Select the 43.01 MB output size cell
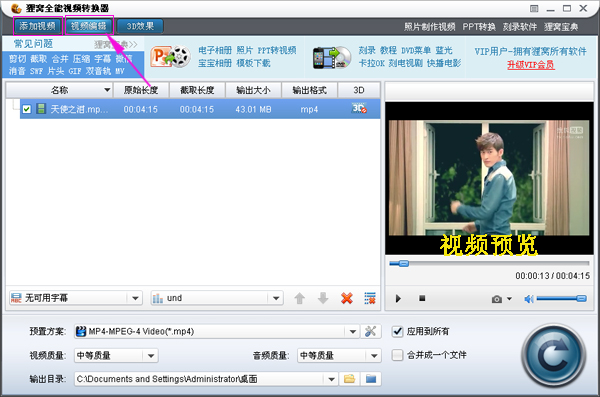Image resolution: width=600 pixels, height=397 pixels. [253, 109]
